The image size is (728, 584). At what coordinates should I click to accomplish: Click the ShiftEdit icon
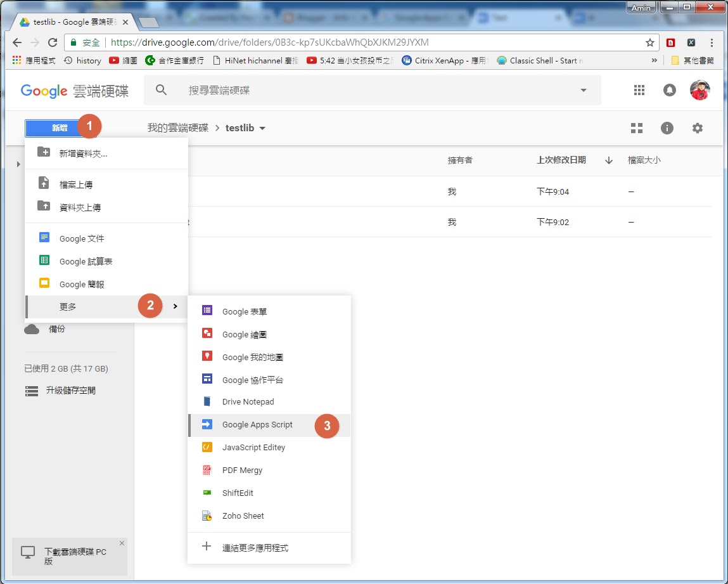click(207, 493)
